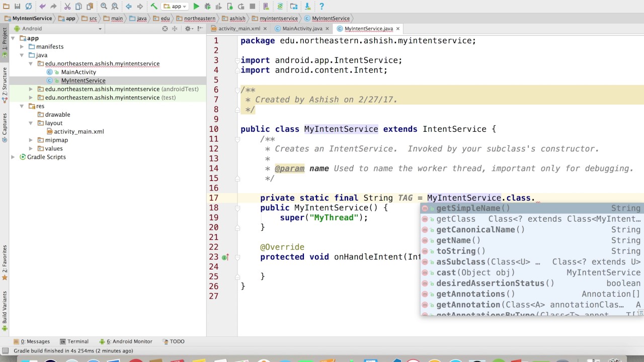Click the Synchronize refresh icon
644x362 pixels.
29,7
